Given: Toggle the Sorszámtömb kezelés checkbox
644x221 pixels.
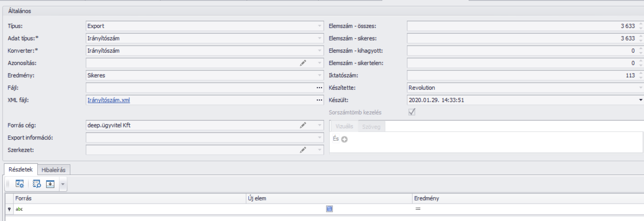Looking at the screenshot, I should 411,112.
